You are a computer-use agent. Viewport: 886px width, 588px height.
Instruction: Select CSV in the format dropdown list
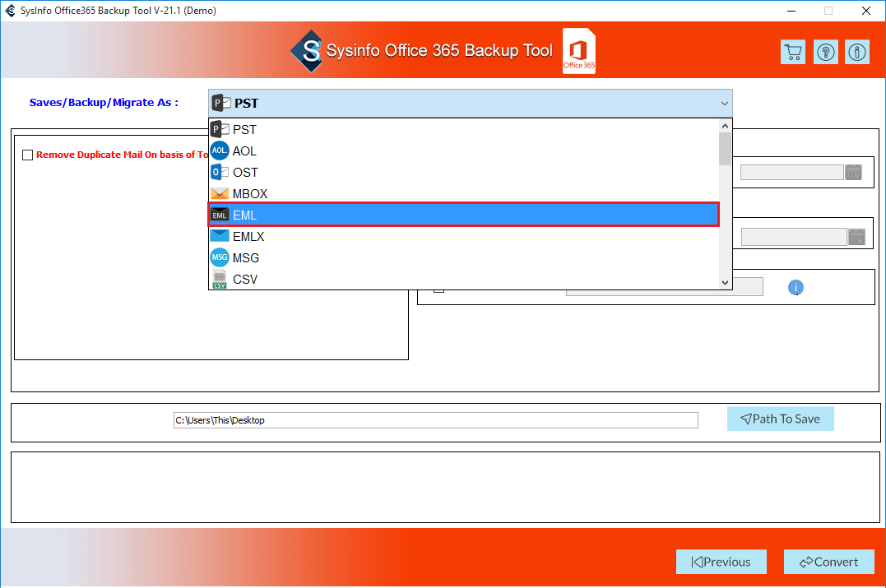(x=463, y=280)
